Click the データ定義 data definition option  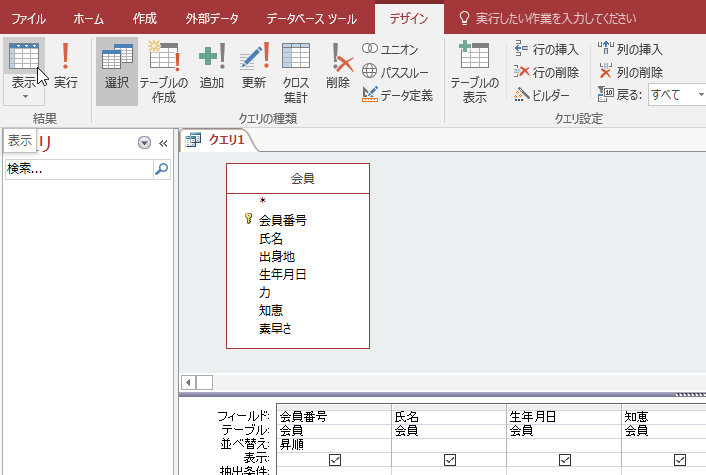(x=397, y=95)
